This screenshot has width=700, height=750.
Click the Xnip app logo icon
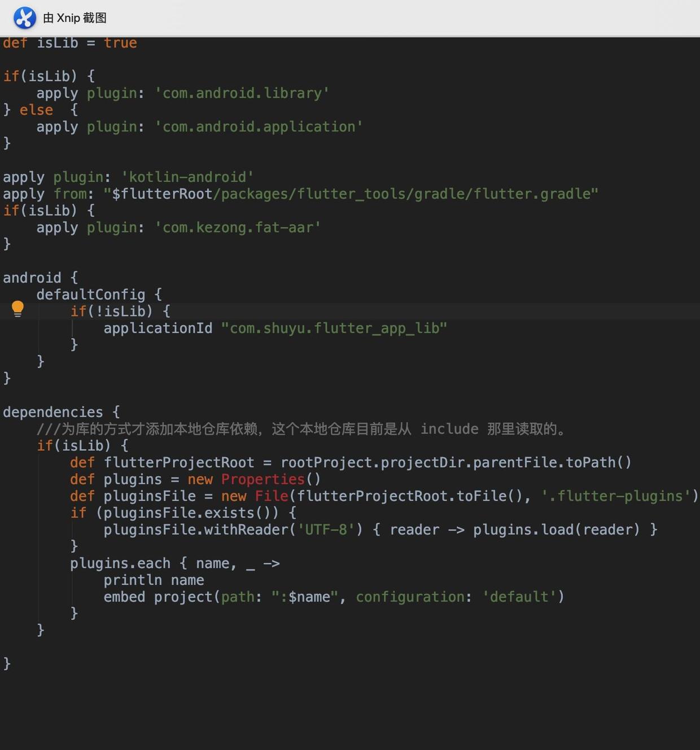click(x=25, y=18)
